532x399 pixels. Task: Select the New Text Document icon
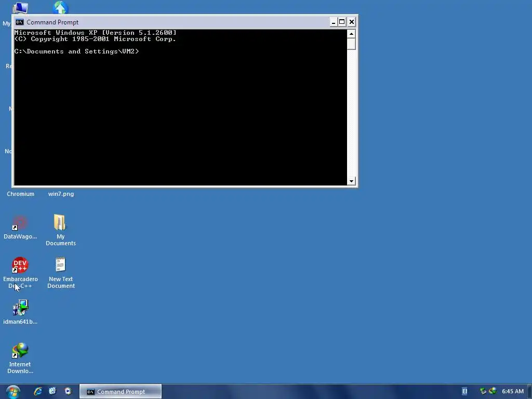60,265
